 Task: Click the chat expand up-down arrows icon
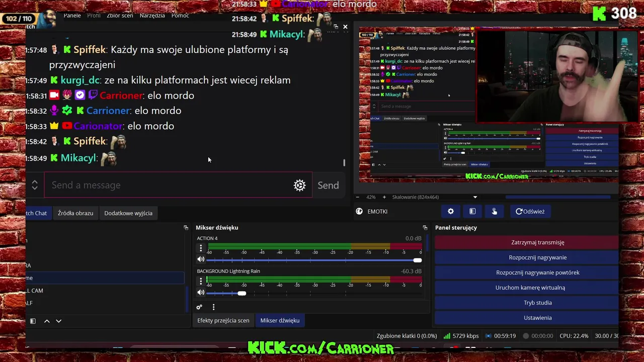pyautogui.click(x=35, y=185)
